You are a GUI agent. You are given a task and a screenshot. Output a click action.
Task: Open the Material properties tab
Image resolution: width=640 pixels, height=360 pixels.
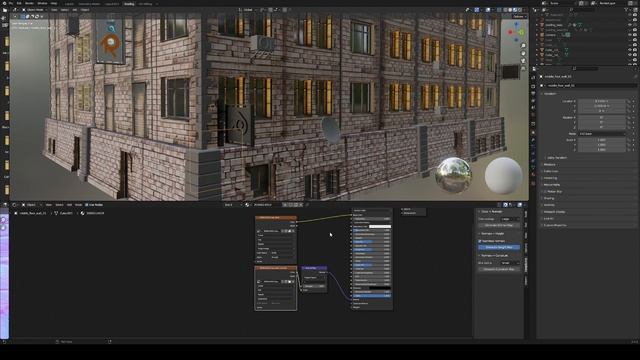click(533, 175)
